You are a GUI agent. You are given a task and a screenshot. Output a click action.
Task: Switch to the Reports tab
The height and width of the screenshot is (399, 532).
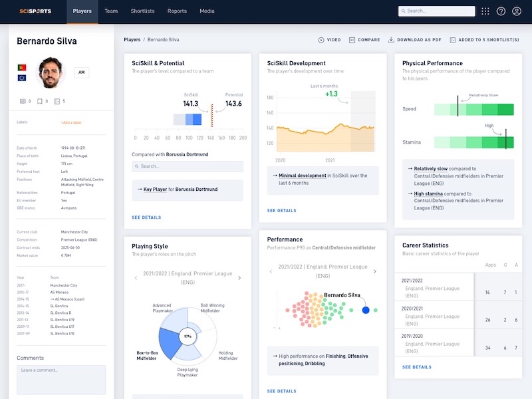[x=177, y=11]
